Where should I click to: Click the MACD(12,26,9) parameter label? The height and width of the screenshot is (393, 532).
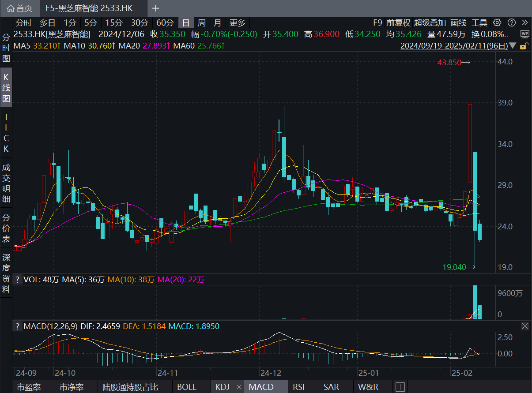coord(51,326)
